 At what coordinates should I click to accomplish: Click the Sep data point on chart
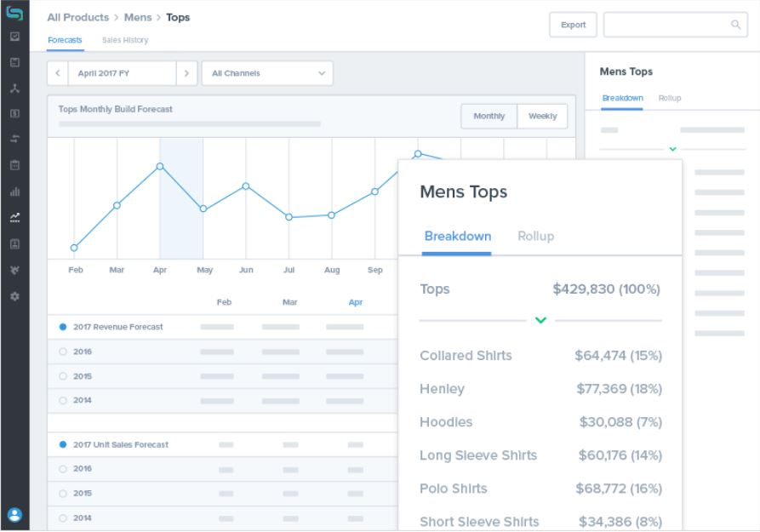[374, 192]
